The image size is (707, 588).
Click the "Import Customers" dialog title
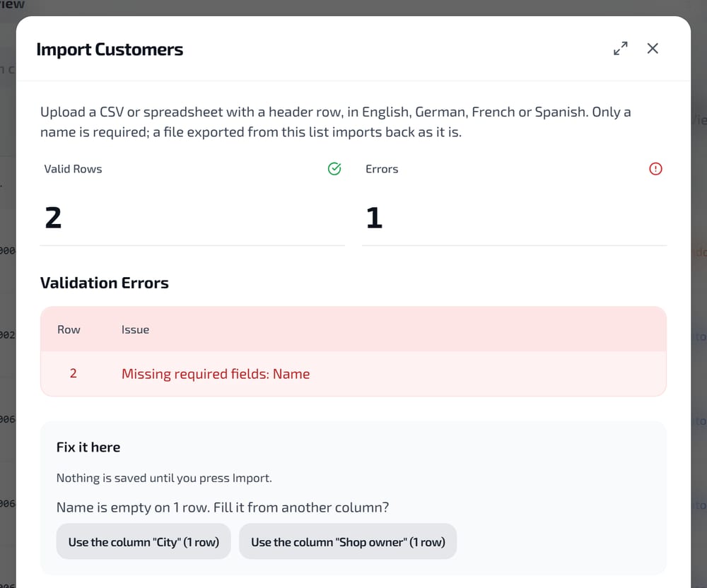110,49
